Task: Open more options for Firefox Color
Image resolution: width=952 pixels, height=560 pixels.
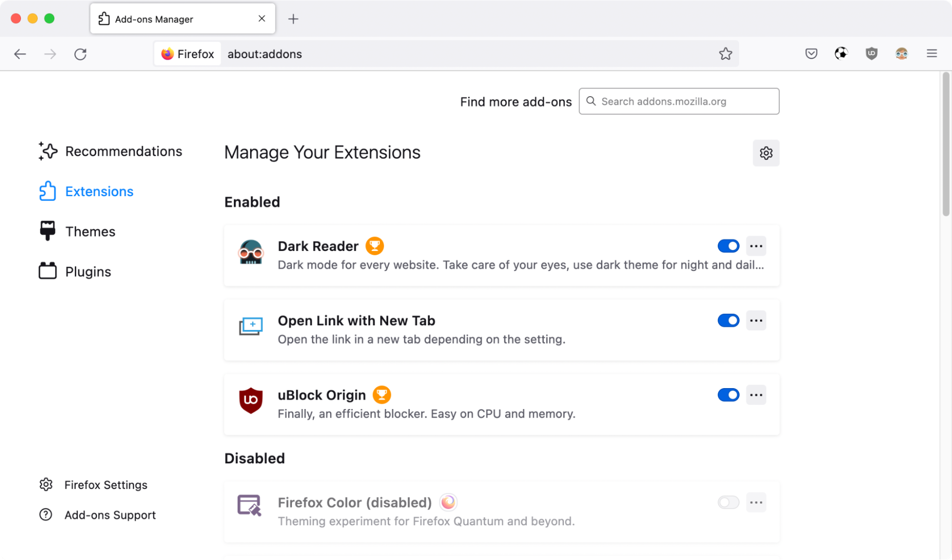Action: [x=756, y=502]
